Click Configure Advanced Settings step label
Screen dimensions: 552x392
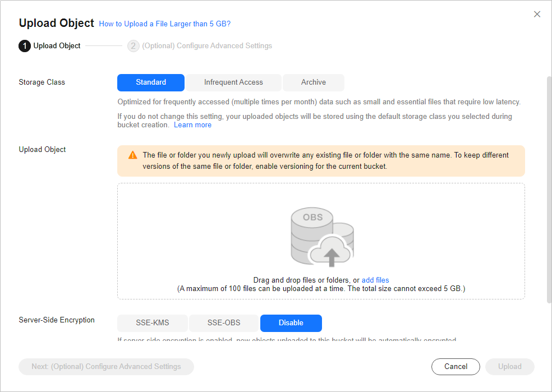coord(207,46)
